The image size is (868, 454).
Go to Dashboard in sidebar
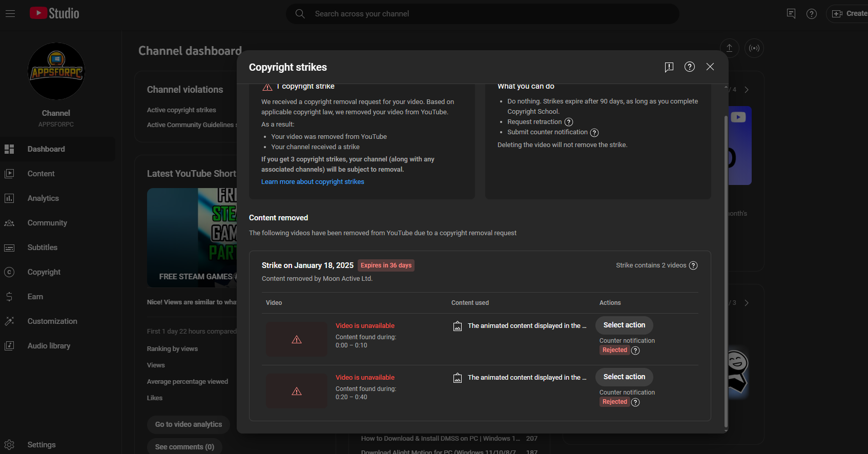57,149
